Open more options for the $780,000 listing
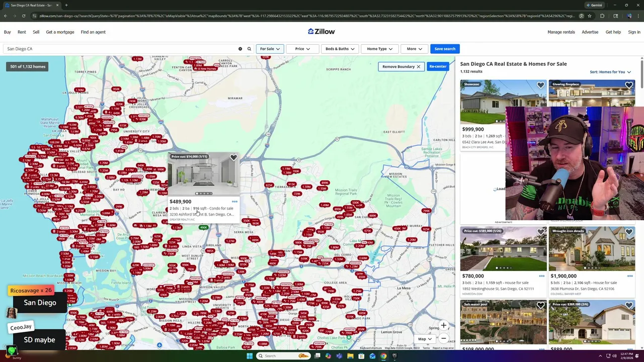 (x=541, y=276)
